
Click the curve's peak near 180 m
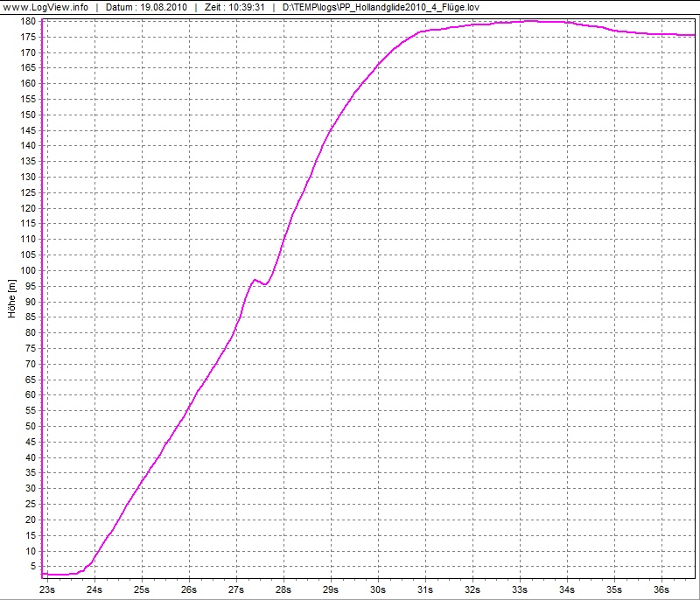click(x=529, y=21)
